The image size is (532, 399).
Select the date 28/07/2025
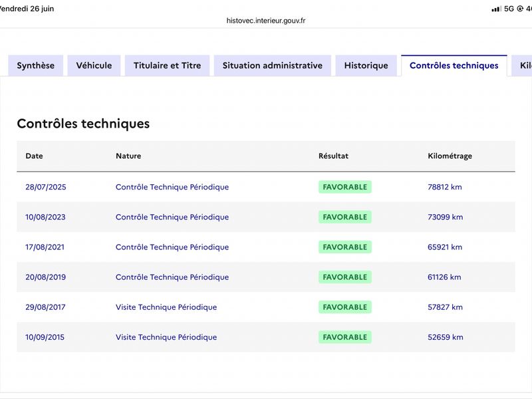[46, 187]
